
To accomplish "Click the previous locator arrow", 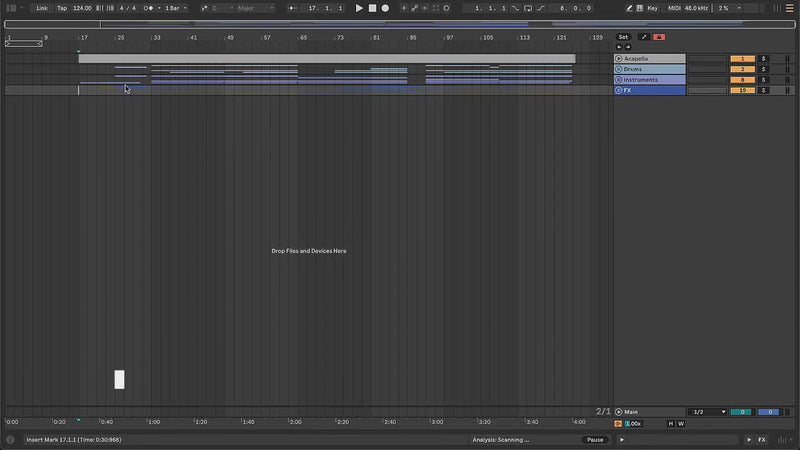I will tap(619, 47).
